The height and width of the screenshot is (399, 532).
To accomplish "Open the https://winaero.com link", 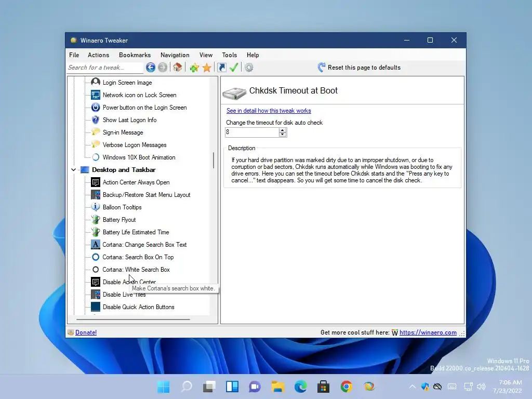I will 428,332.
